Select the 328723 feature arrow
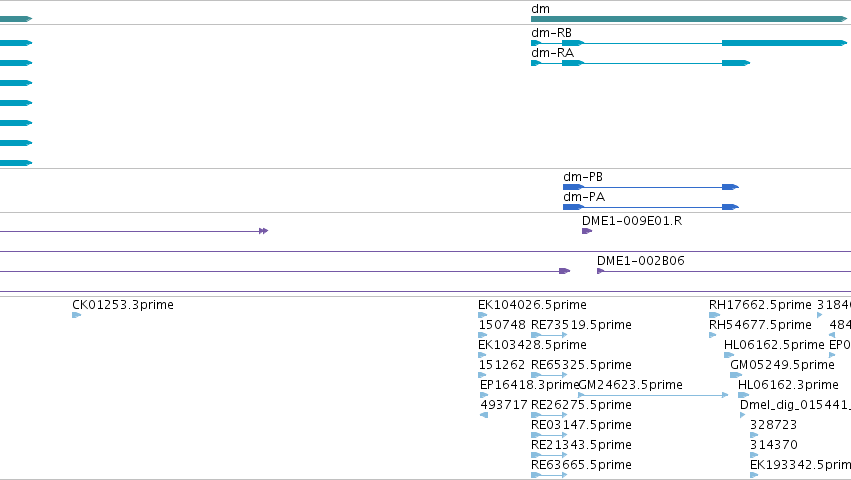Viewport: 851px width, 480px height. click(x=754, y=435)
